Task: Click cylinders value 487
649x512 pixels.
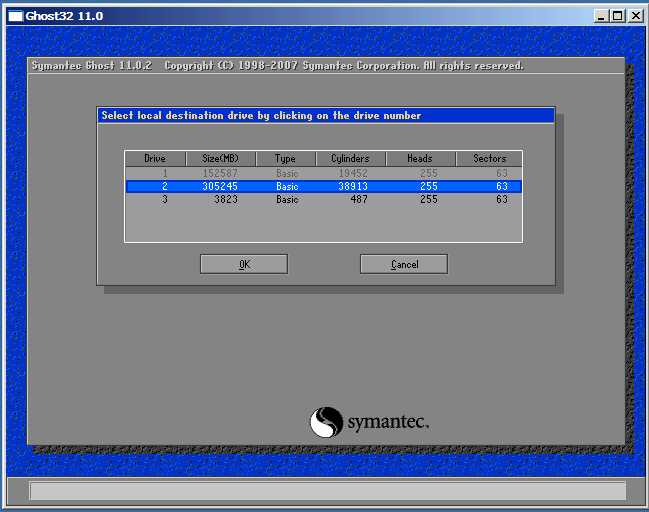Action: click(359, 199)
